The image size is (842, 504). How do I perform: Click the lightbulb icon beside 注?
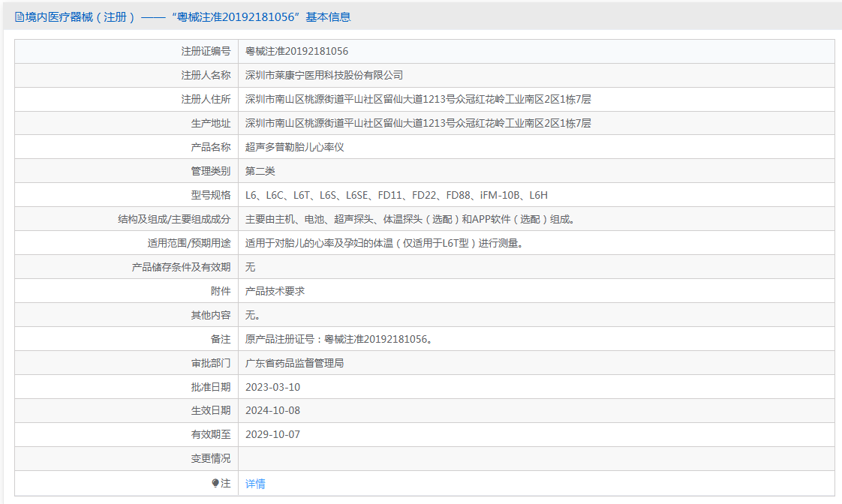click(x=215, y=483)
